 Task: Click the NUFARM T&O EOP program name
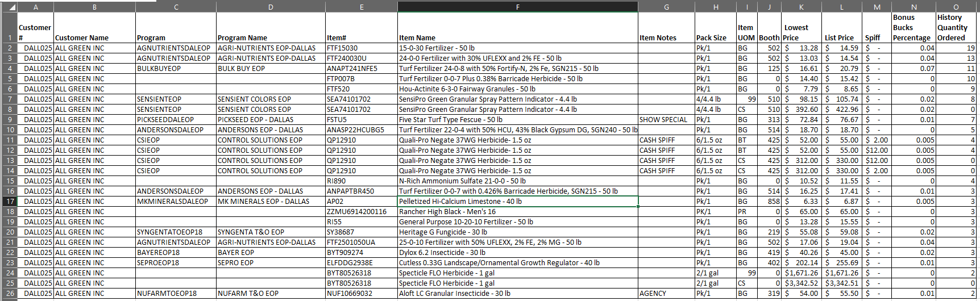(270, 293)
